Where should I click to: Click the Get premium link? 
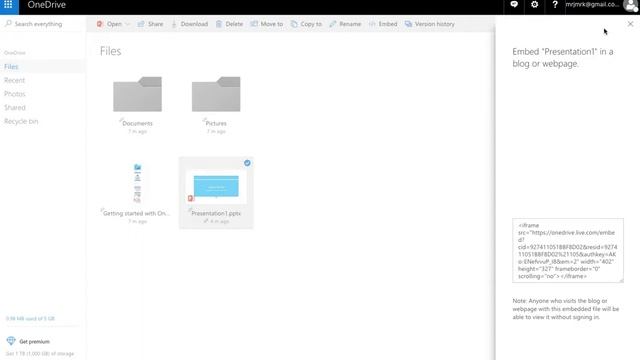[34, 342]
